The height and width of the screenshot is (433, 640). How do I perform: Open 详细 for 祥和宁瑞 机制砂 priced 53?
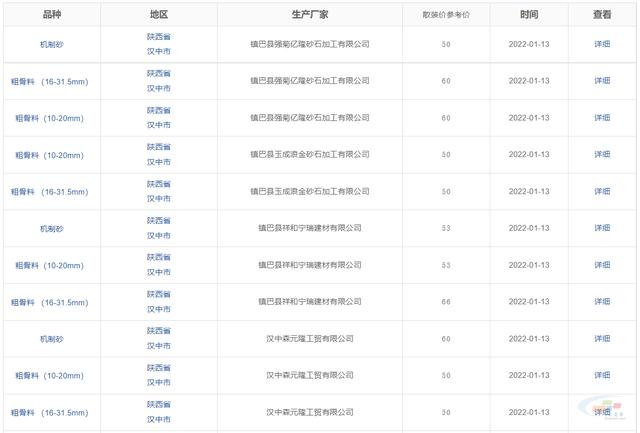(602, 228)
